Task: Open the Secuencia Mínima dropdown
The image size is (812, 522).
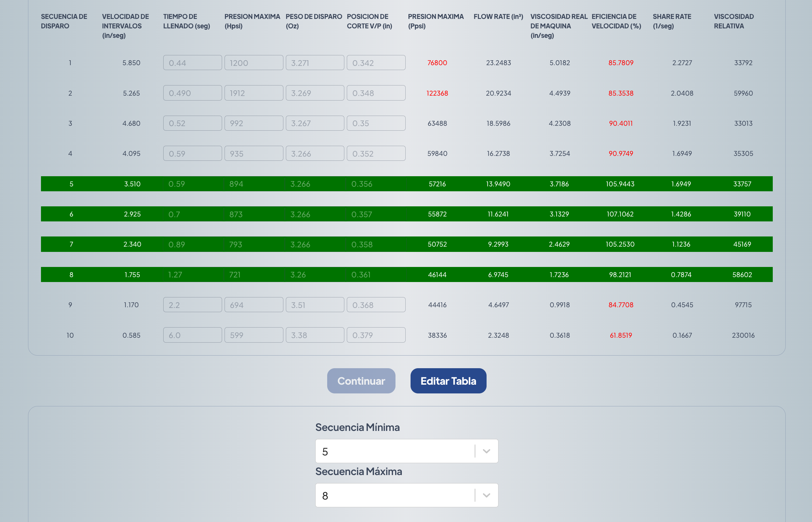Action: [x=395, y=451]
